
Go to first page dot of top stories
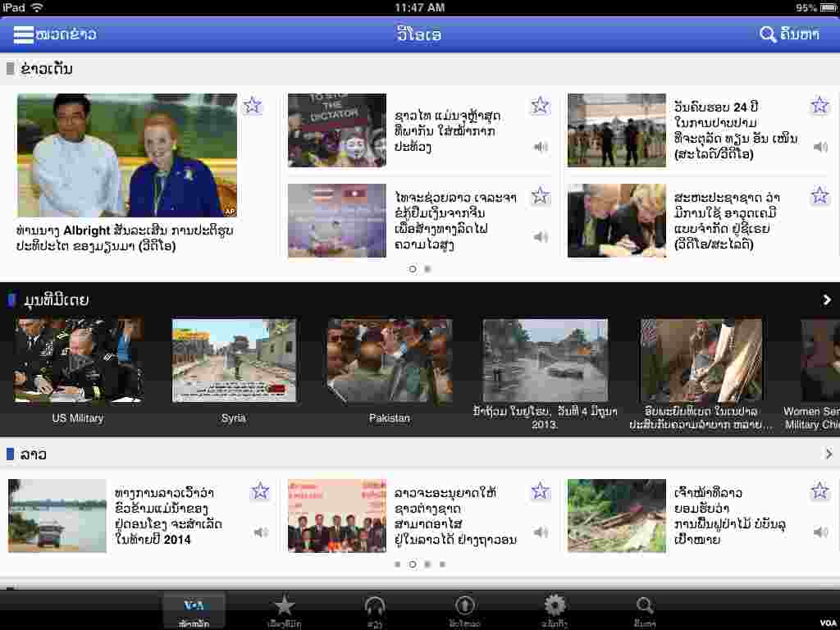coord(413,269)
